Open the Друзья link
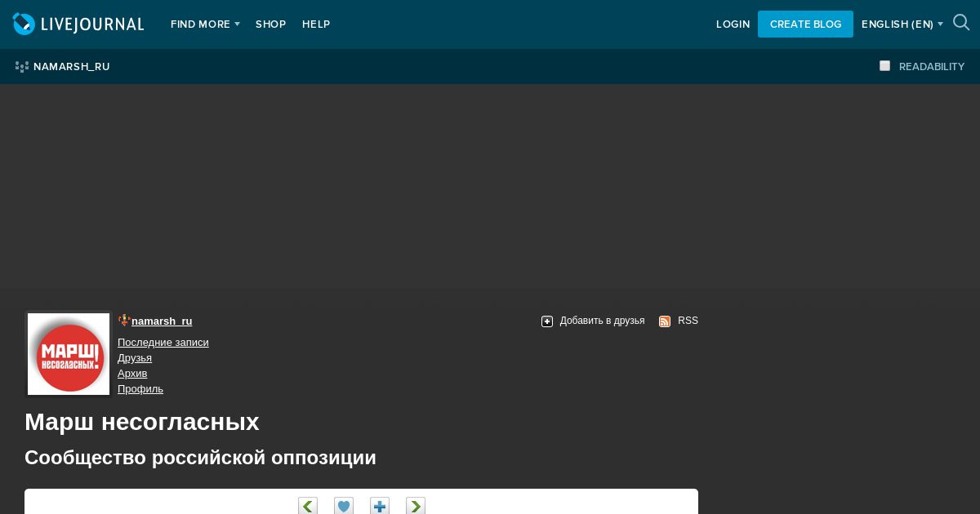The width and height of the screenshot is (980, 514). (135, 358)
